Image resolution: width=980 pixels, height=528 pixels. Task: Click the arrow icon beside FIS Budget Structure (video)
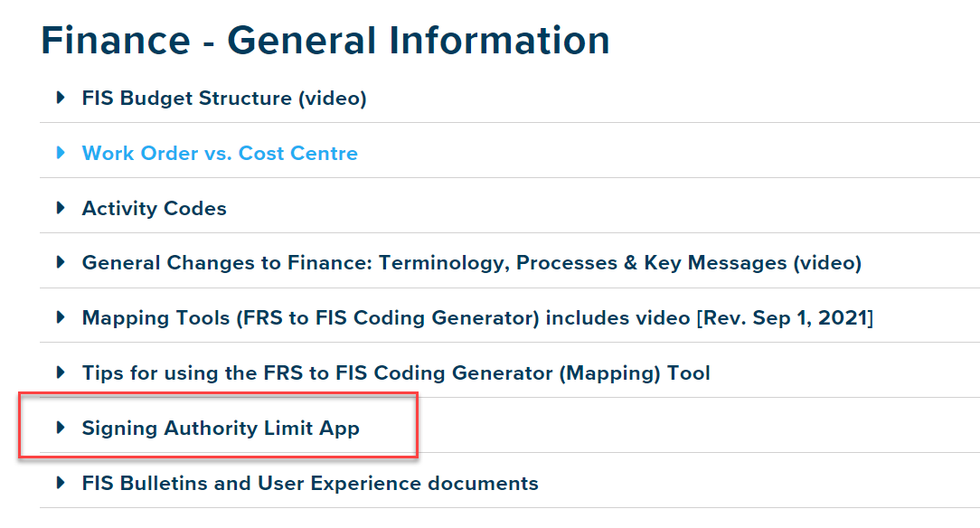click(60, 98)
